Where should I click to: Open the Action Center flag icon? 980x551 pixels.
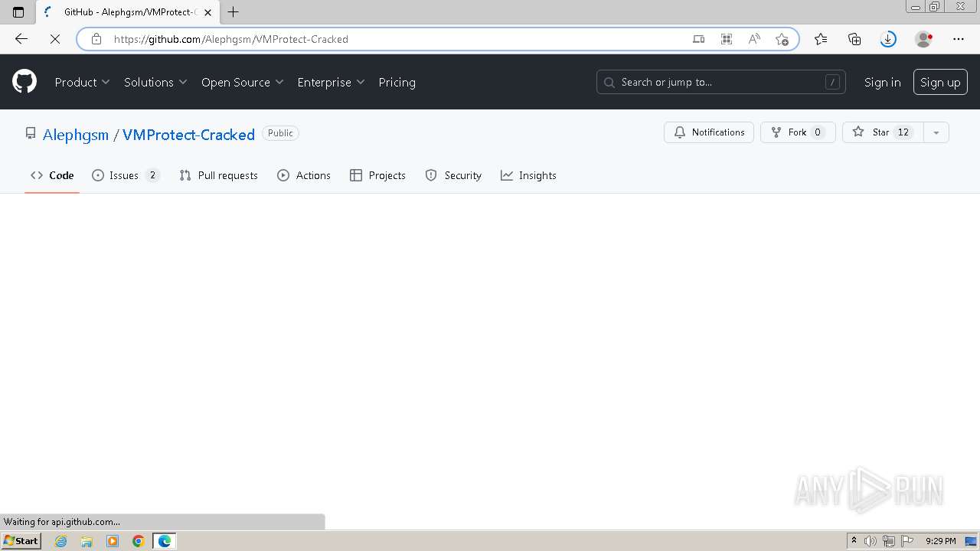pos(907,541)
